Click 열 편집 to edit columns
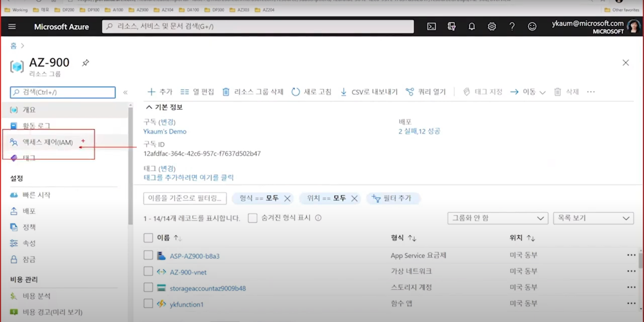This screenshot has height=322, width=644. tap(197, 92)
